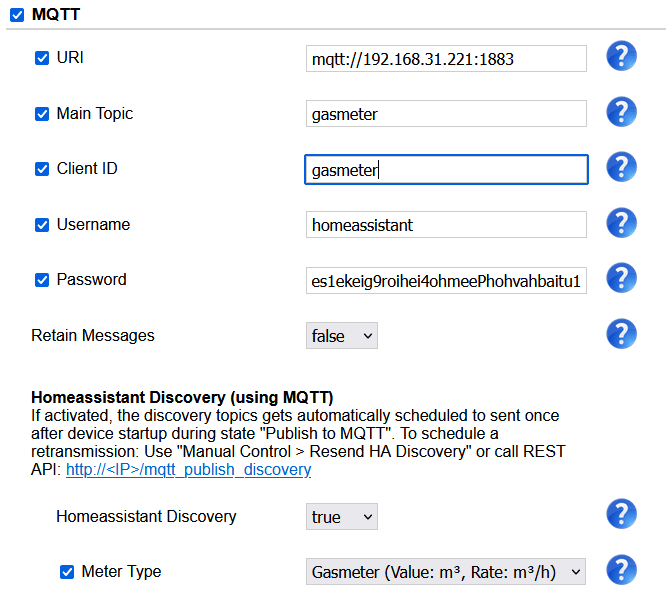Screen dimensions: 666x611
Task: Open the Homeassistant Discovery true/false dropdown
Action: click(x=341, y=517)
